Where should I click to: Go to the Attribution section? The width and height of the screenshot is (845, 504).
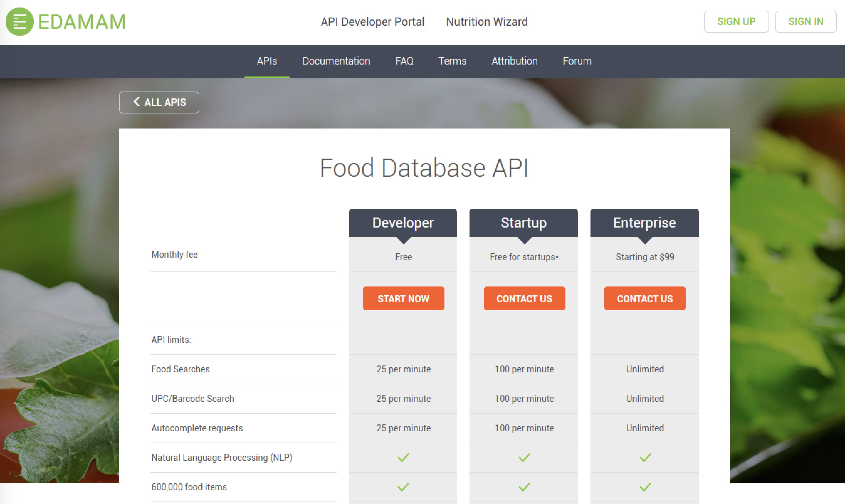pyautogui.click(x=514, y=61)
